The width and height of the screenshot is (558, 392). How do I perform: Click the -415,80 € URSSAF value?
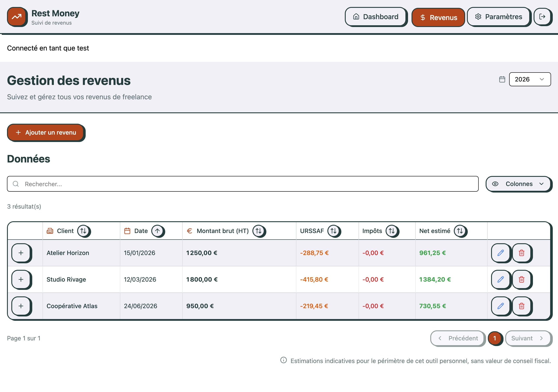click(314, 279)
